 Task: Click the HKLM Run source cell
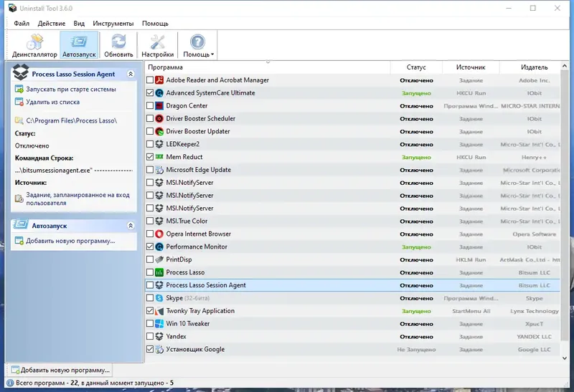point(471,259)
